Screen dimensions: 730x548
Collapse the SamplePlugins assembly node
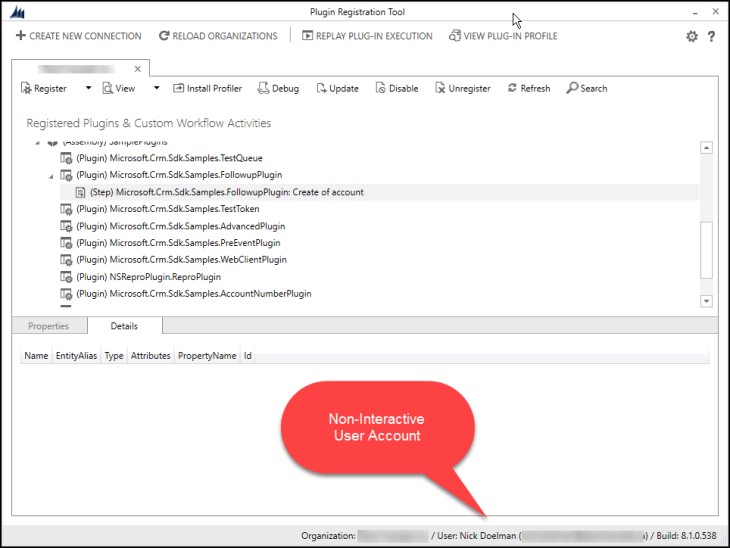point(38,142)
